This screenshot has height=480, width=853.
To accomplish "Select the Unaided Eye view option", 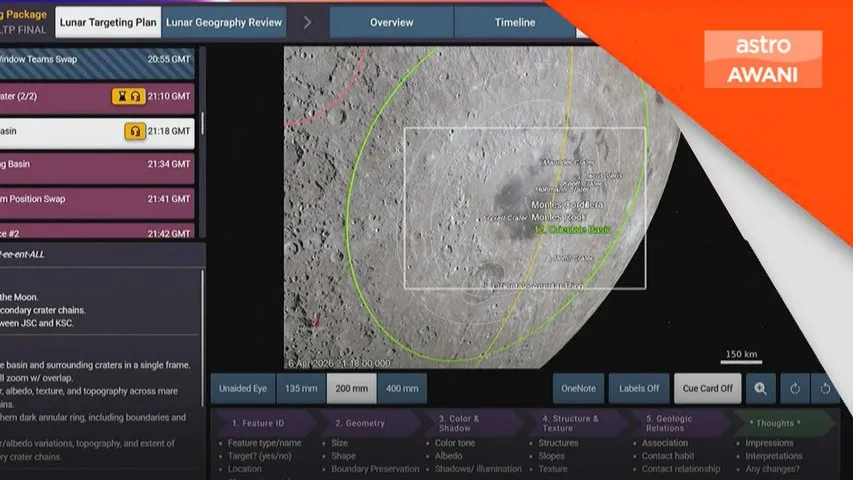I will click(242, 388).
